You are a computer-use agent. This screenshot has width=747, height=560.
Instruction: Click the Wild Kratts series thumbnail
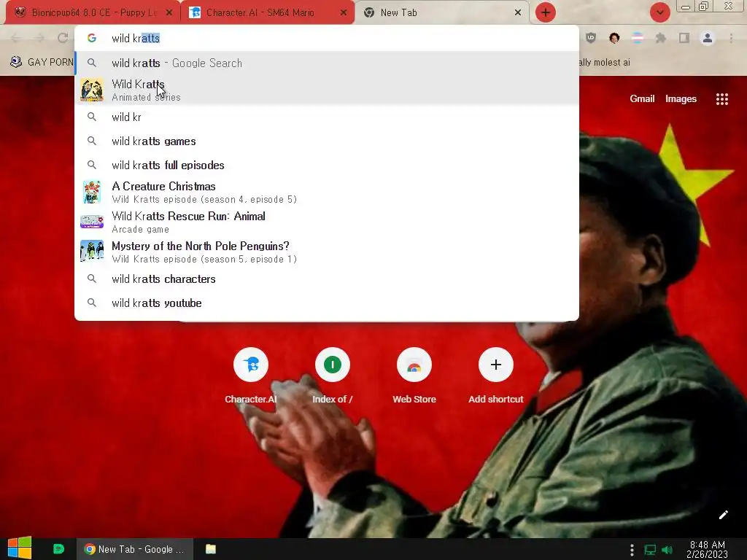coord(92,90)
